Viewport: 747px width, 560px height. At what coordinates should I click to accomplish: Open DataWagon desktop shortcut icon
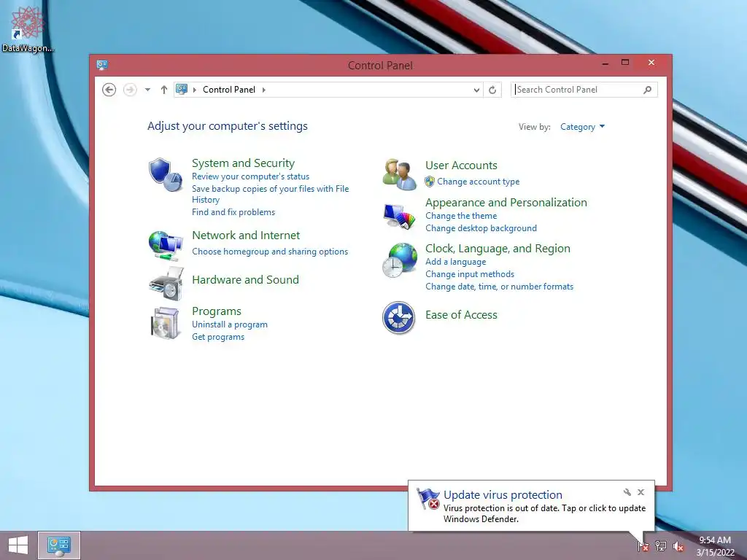[x=27, y=28]
